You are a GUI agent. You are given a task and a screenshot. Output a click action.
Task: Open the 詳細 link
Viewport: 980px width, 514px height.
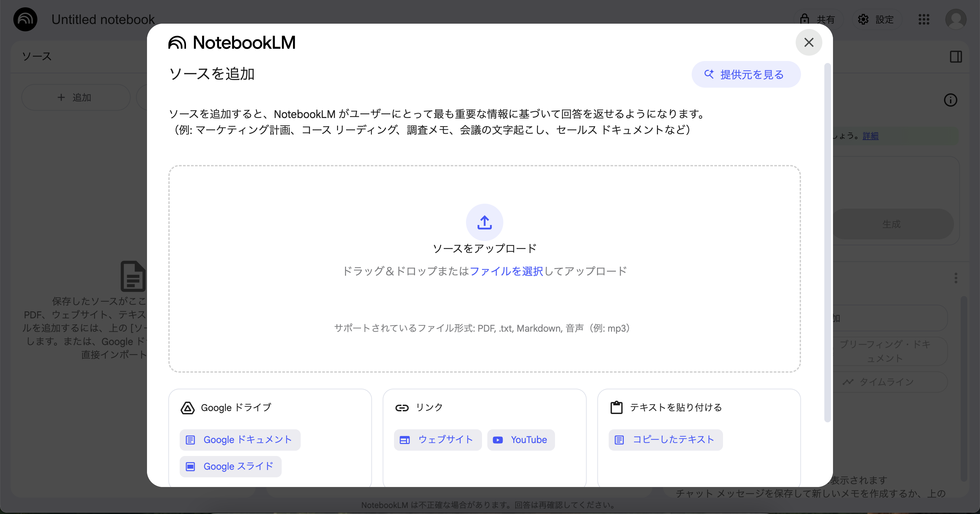pos(870,136)
